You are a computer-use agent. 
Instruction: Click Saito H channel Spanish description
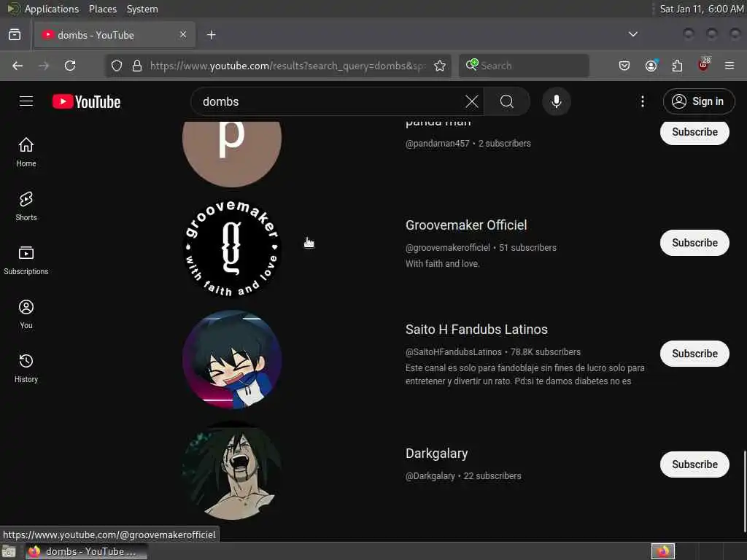click(525, 374)
